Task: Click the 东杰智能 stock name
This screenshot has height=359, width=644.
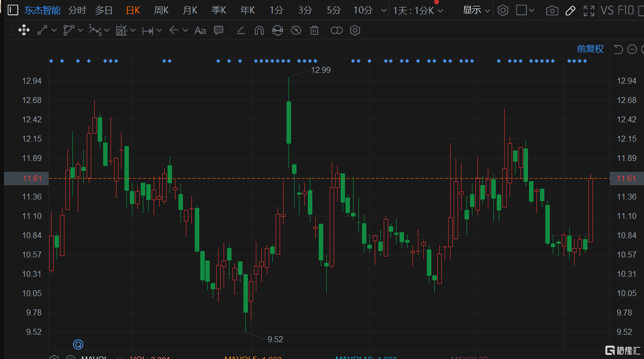Action: (x=43, y=10)
